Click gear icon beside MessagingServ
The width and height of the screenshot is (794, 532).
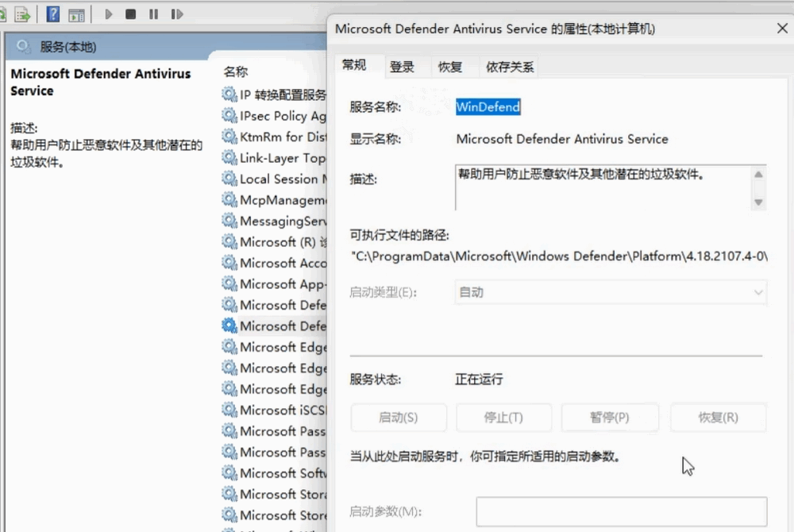(x=229, y=221)
